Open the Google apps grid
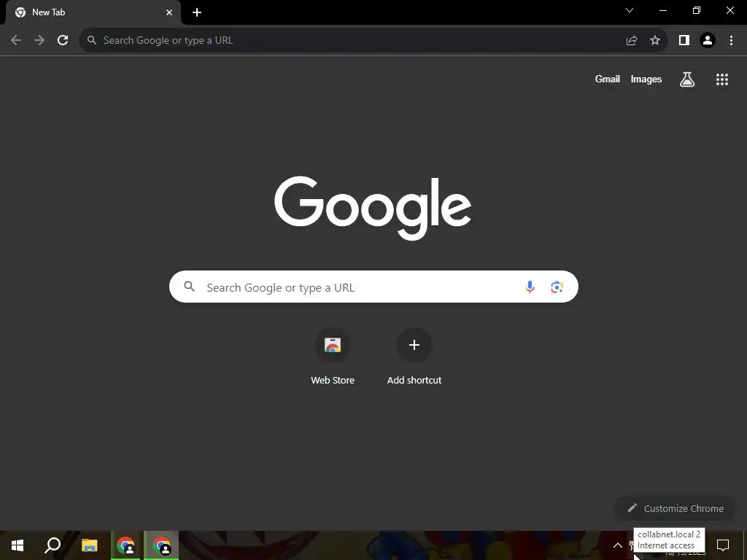The width and height of the screenshot is (747, 560). tap(722, 79)
